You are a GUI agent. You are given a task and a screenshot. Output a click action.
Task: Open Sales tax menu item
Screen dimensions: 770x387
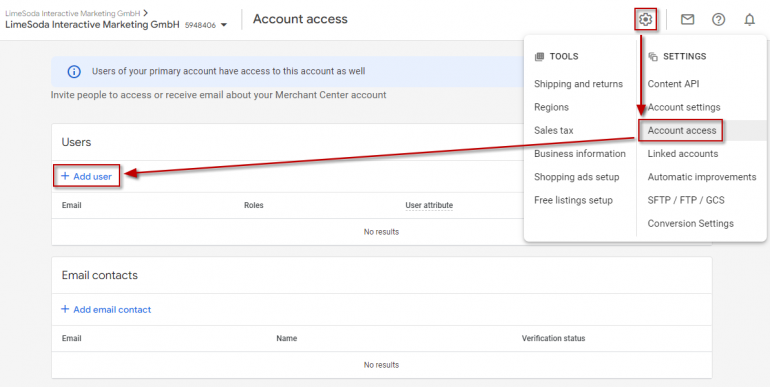(554, 130)
